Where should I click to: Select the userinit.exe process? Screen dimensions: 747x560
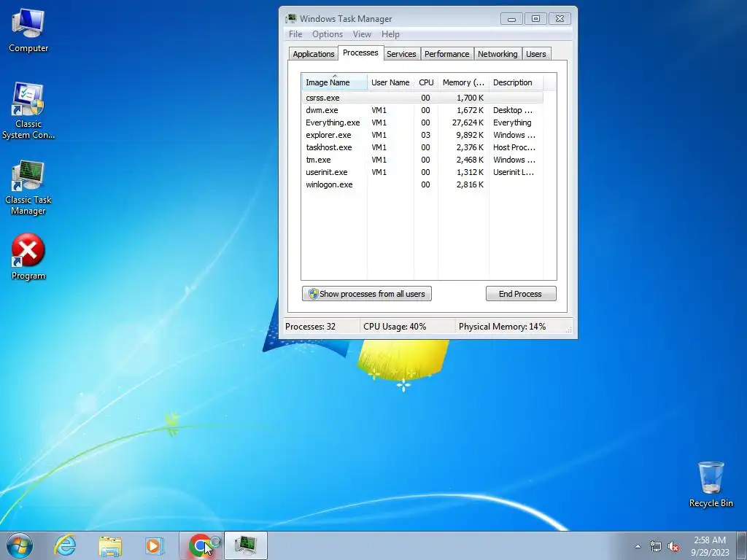[x=422, y=172]
